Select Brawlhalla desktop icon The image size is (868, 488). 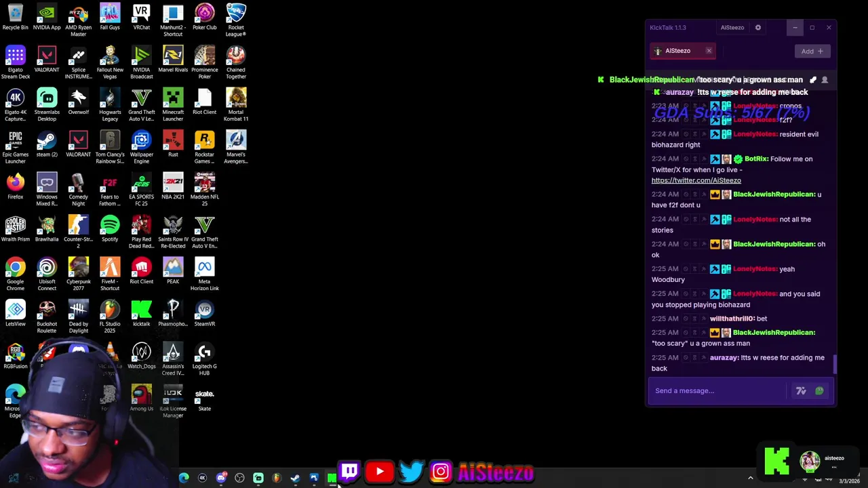pos(47,229)
